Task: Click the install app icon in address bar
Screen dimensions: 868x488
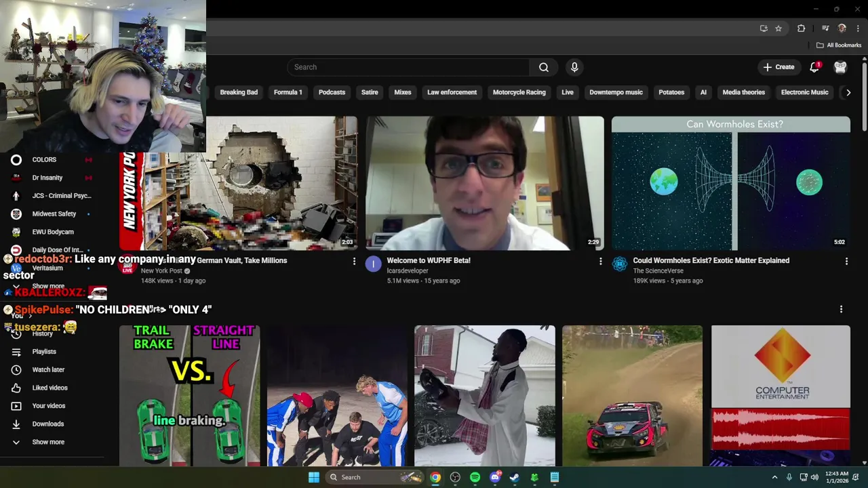Action: 764,28
